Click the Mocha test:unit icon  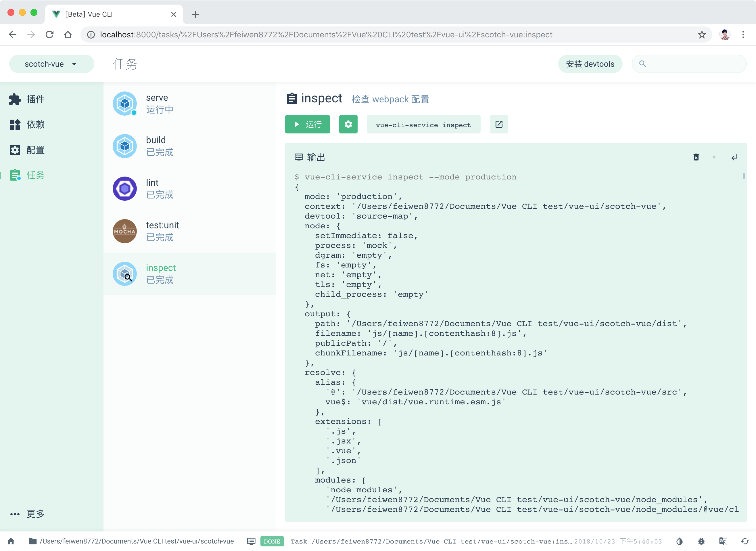pyautogui.click(x=125, y=231)
